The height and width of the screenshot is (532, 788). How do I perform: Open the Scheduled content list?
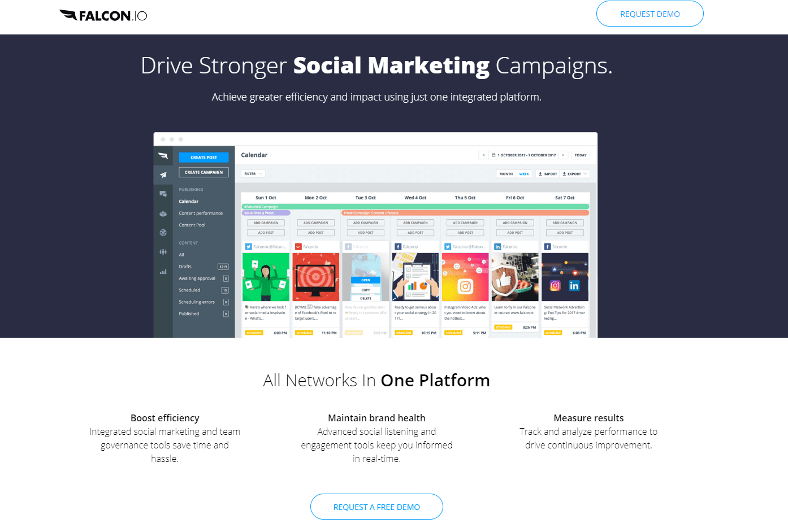point(204,290)
